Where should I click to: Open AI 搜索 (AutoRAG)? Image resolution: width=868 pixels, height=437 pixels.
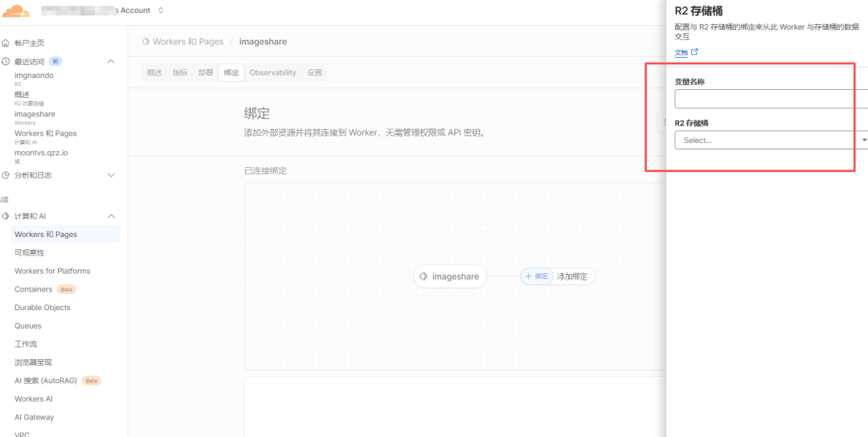click(x=47, y=381)
